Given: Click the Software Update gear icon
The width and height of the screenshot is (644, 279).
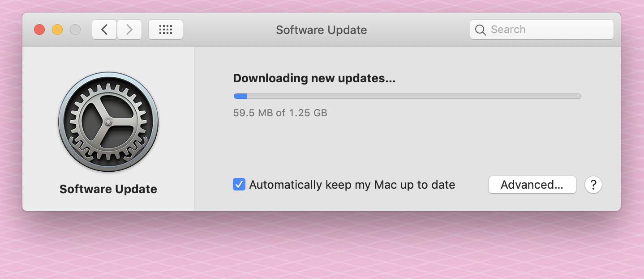Looking at the screenshot, I should click(108, 122).
